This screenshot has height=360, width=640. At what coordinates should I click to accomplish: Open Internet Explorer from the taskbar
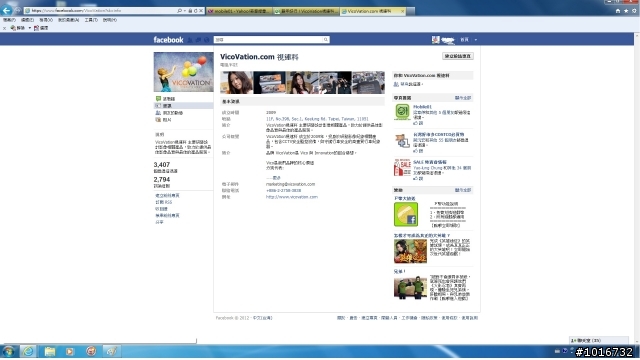point(28,351)
